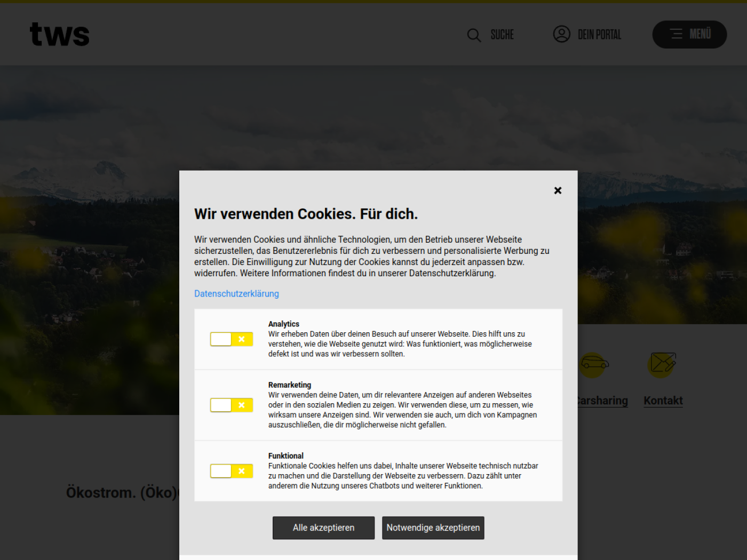Open the Datenschutzerklärung link
Viewport: 747px width, 560px height.
(x=236, y=294)
